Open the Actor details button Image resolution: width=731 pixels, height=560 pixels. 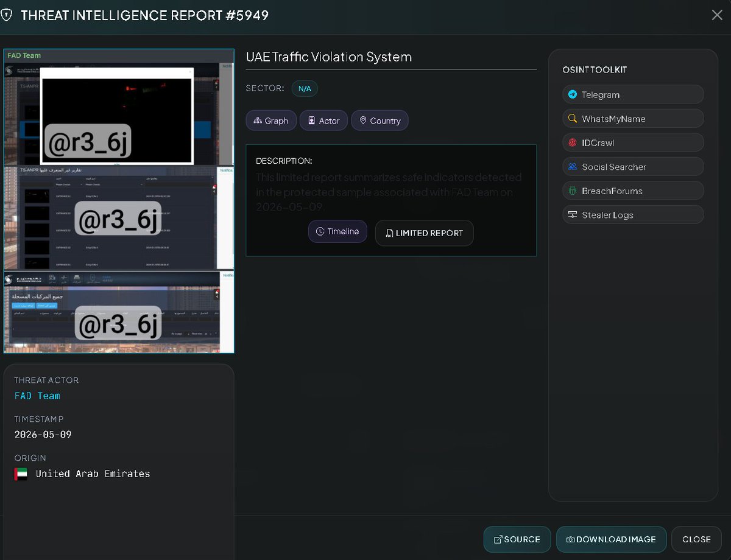323,121
